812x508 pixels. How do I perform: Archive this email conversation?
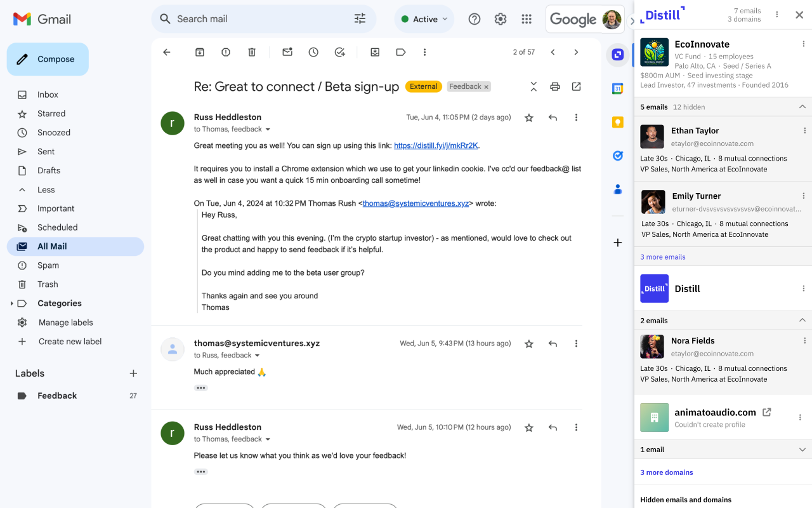click(x=200, y=52)
